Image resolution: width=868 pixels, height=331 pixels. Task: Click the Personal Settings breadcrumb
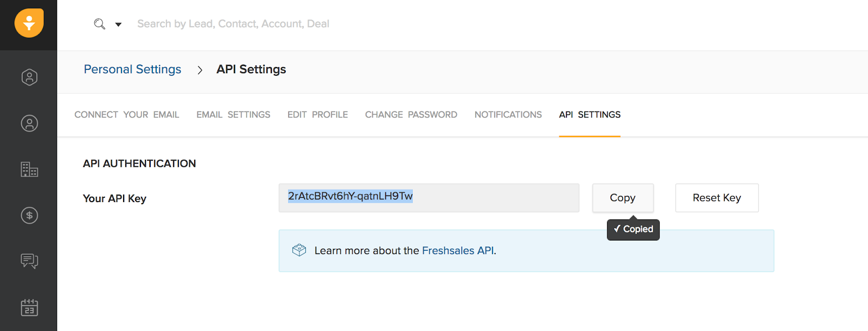pyautogui.click(x=132, y=69)
